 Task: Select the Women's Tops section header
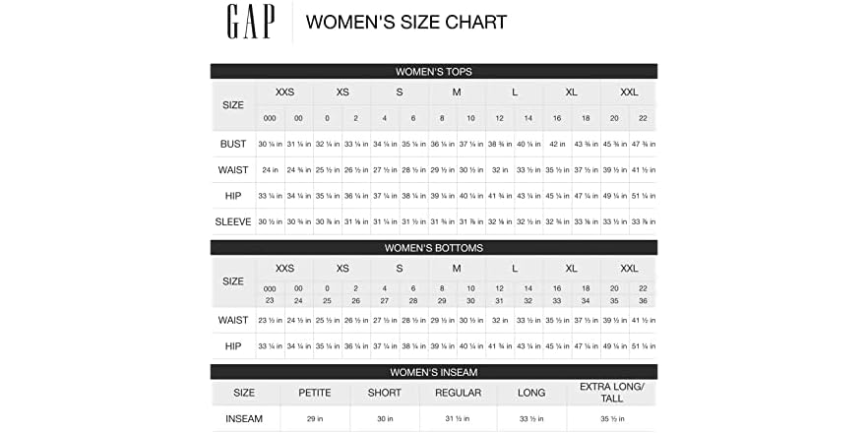(x=433, y=72)
